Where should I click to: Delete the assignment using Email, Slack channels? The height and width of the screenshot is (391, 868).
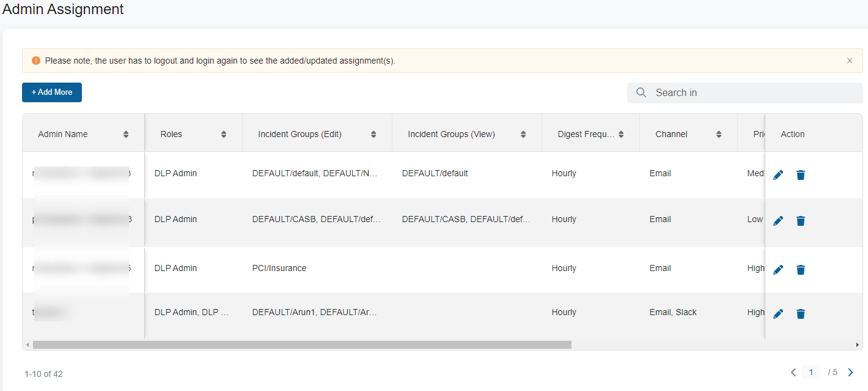point(801,313)
